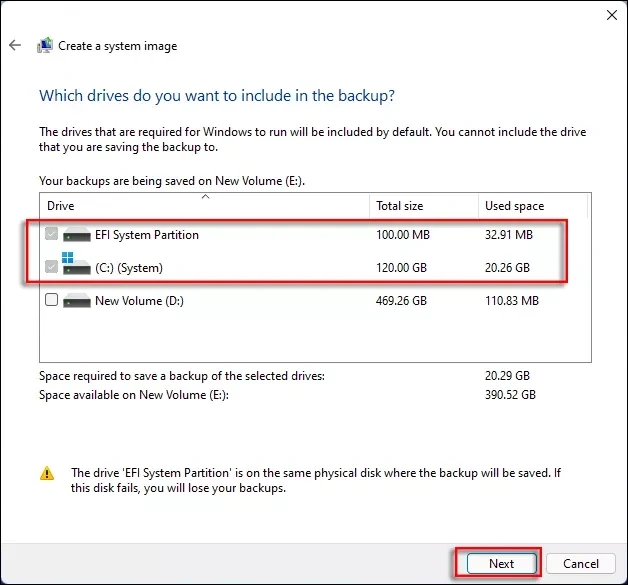Select the EFI System Partition row label

pyautogui.click(x=147, y=236)
